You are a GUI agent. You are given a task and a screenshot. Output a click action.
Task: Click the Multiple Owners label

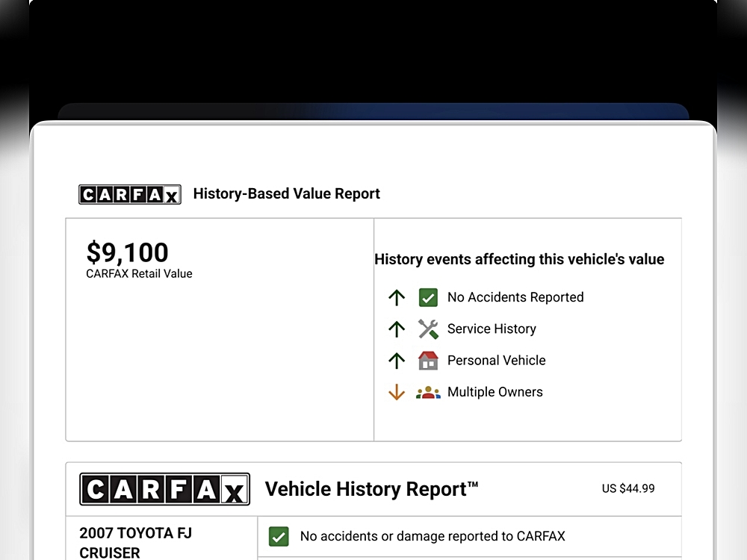pos(495,392)
